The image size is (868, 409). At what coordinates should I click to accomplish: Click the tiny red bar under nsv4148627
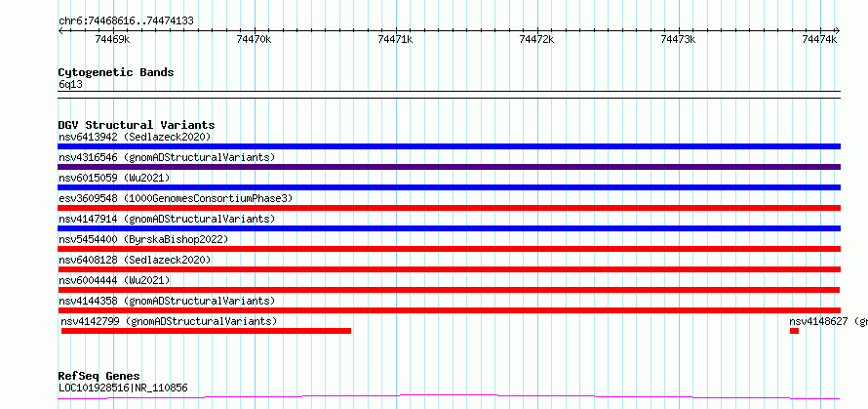pyautogui.click(x=795, y=331)
